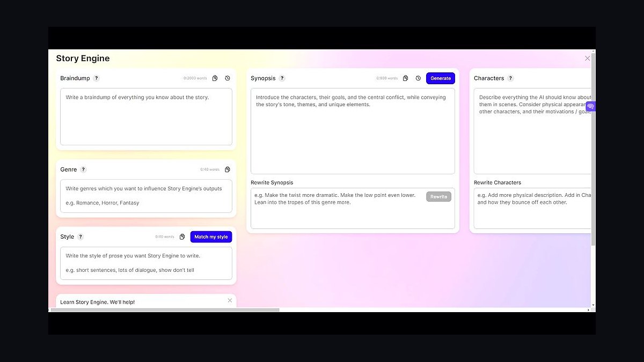Click the Style 0/40 words counter

[x=165, y=237]
